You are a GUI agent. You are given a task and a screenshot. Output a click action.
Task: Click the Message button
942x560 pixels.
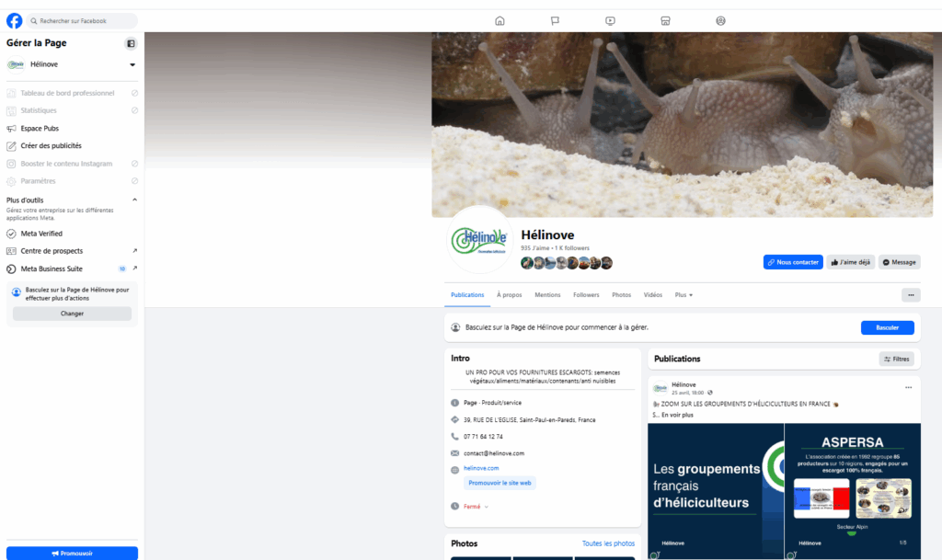click(x=900, y=262)
